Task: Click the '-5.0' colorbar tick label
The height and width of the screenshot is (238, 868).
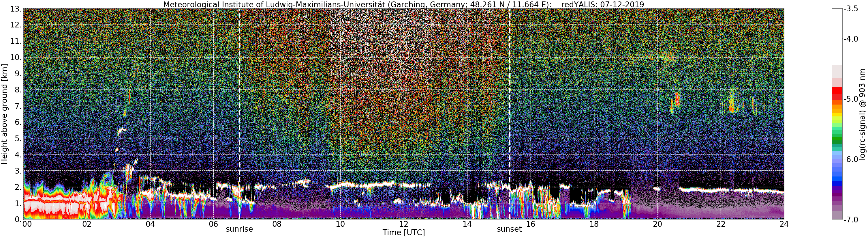Action: tap(851, 99)
